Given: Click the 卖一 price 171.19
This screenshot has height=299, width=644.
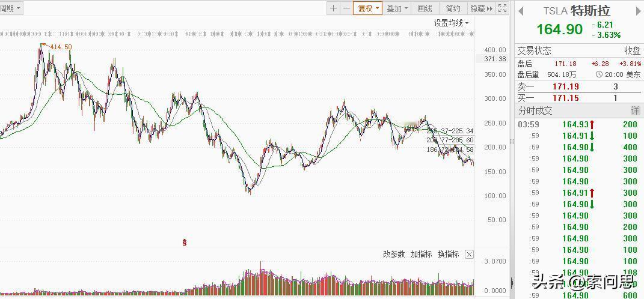Looking at the screenshot, I should pos(566,86).
